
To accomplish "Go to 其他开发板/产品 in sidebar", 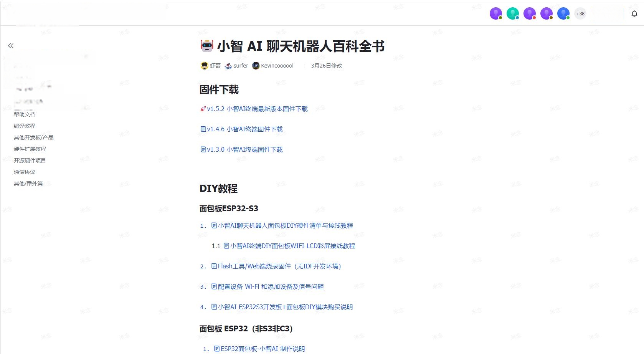I will click(x=34, y=137).
